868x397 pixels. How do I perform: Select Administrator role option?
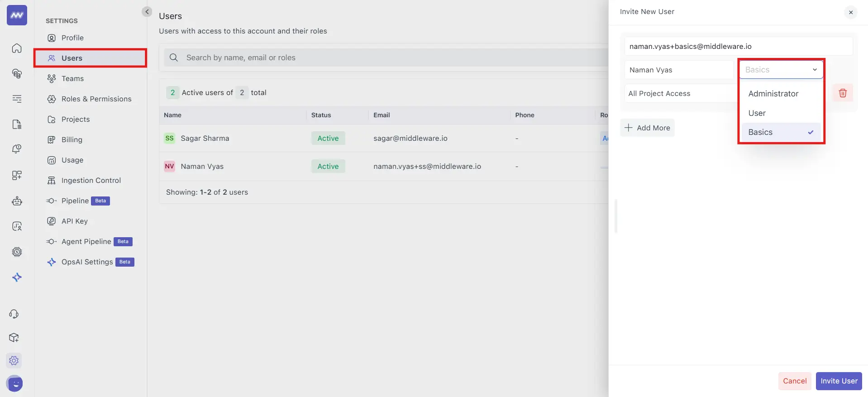[x=773, y=94]
